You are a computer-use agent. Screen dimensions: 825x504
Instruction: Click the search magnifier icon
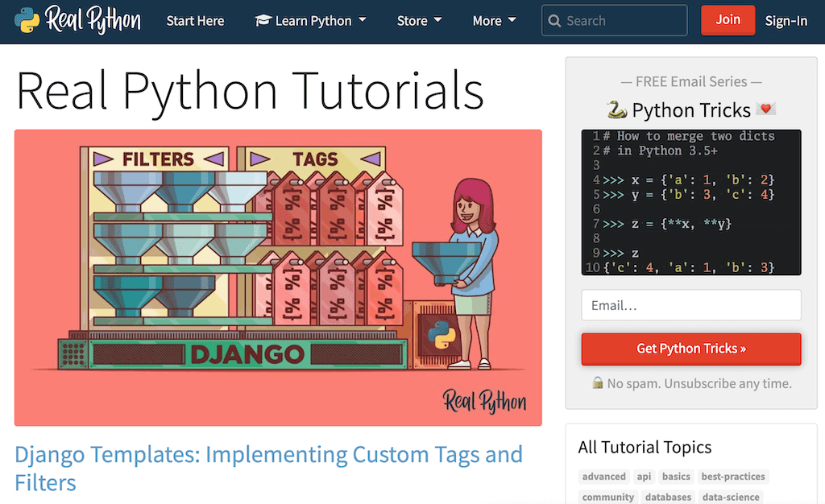pyautogui.click(x=554, y=20)
